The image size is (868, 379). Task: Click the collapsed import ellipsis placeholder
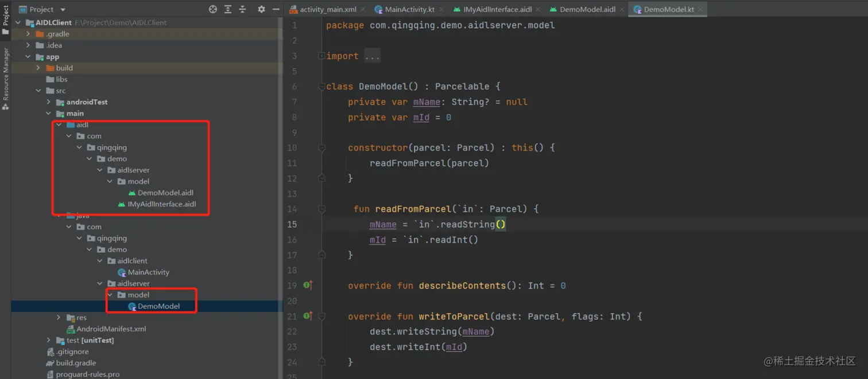[x=372, y=56]
